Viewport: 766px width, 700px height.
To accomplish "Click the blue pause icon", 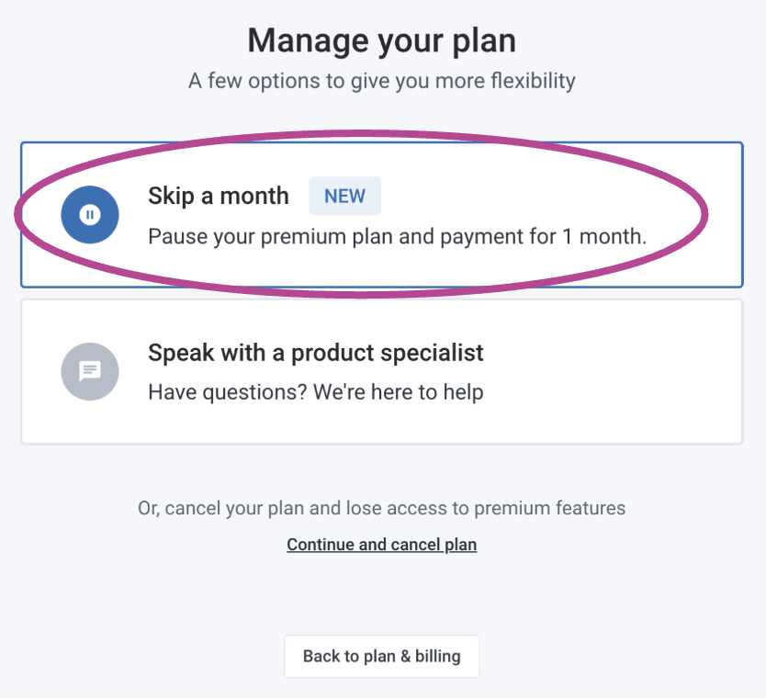I will click(90, 215).
